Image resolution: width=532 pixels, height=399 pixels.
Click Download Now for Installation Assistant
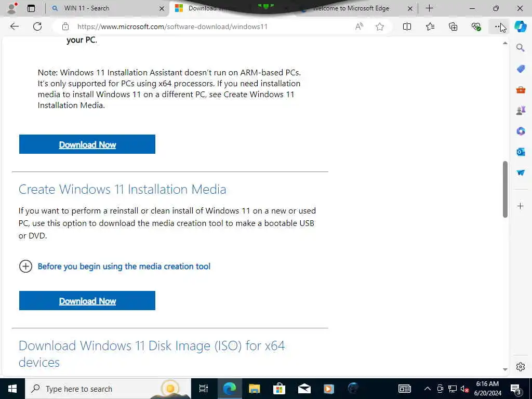point(87,144)
